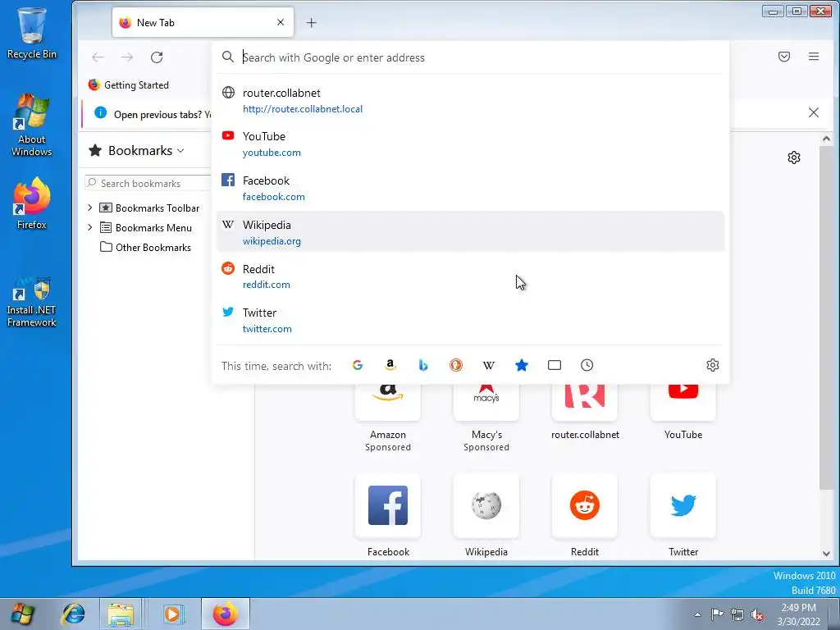Go back with the left arrow
Viewport: 840px width, 630px height.
98,57
